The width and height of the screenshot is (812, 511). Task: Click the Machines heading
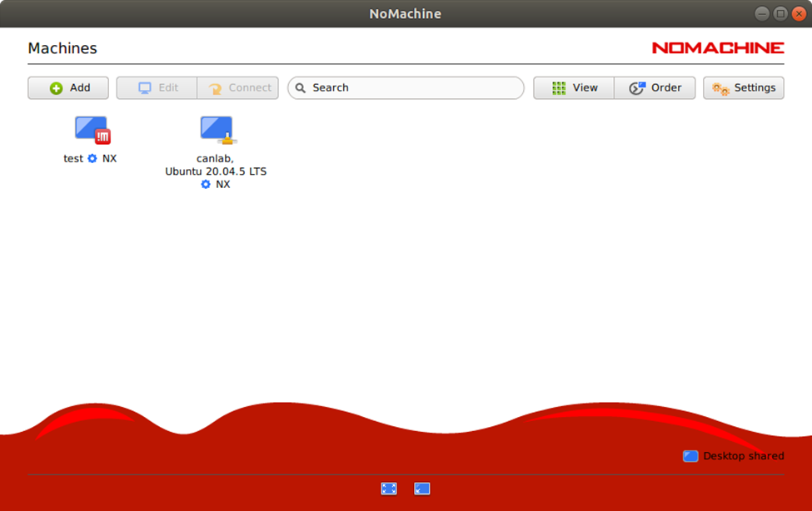pyautogui.click(x=62, y=48)
